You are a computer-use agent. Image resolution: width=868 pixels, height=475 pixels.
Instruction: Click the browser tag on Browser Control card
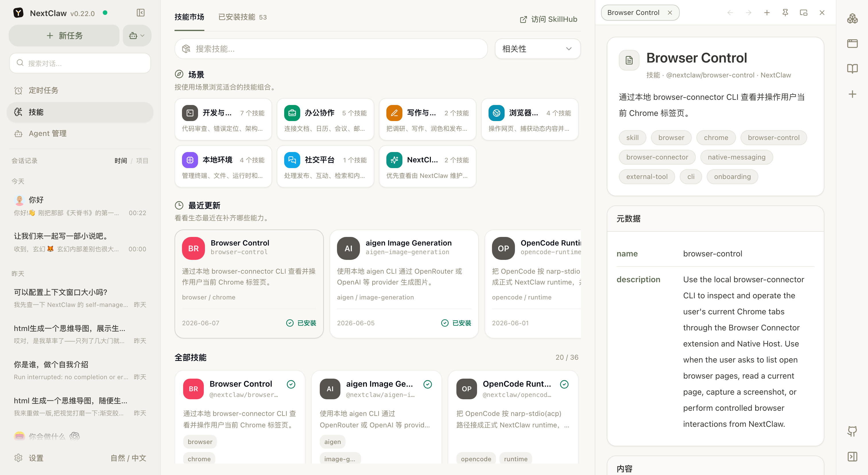tap(200, 442)
